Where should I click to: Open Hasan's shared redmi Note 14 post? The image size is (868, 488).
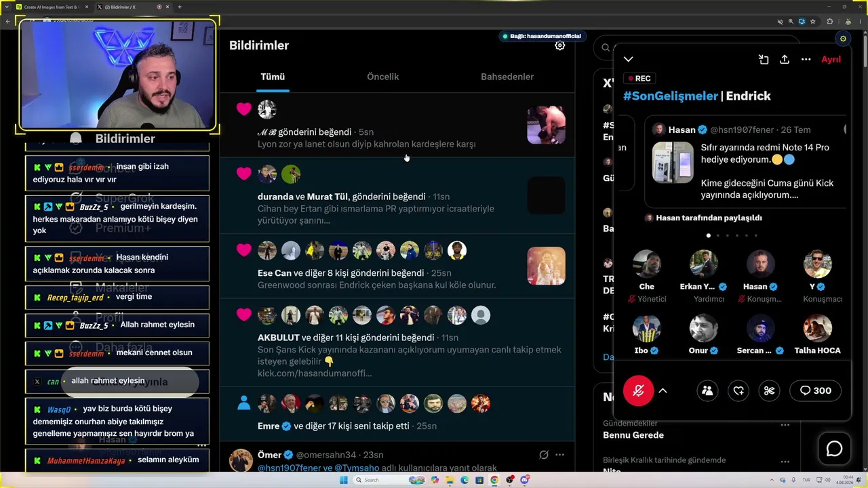click(745, 162)
